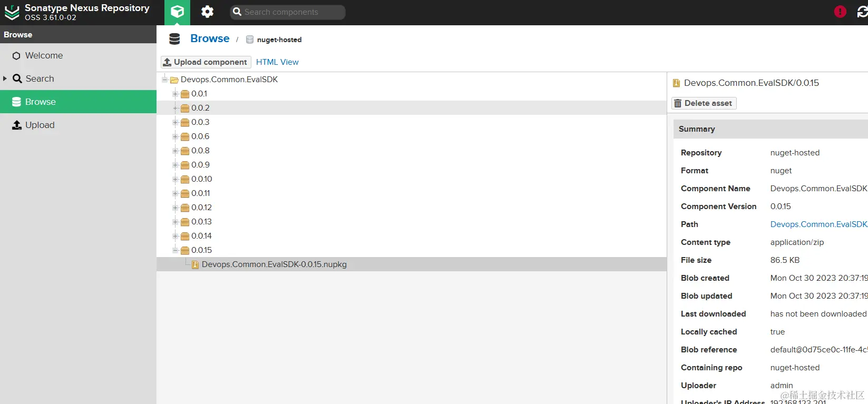
Task: Click the package icon of version 0.0.9
Action: tap(185, 165)
